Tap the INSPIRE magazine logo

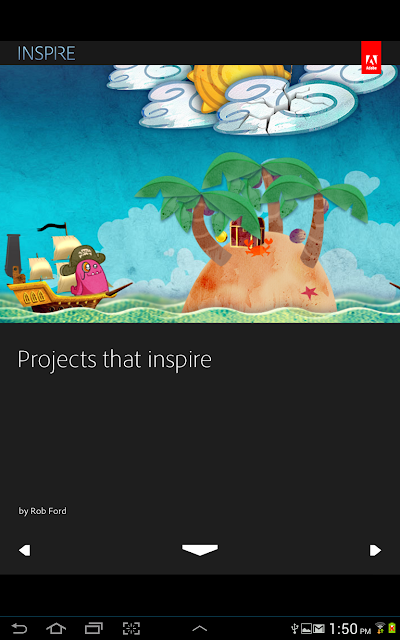[46, 53]
